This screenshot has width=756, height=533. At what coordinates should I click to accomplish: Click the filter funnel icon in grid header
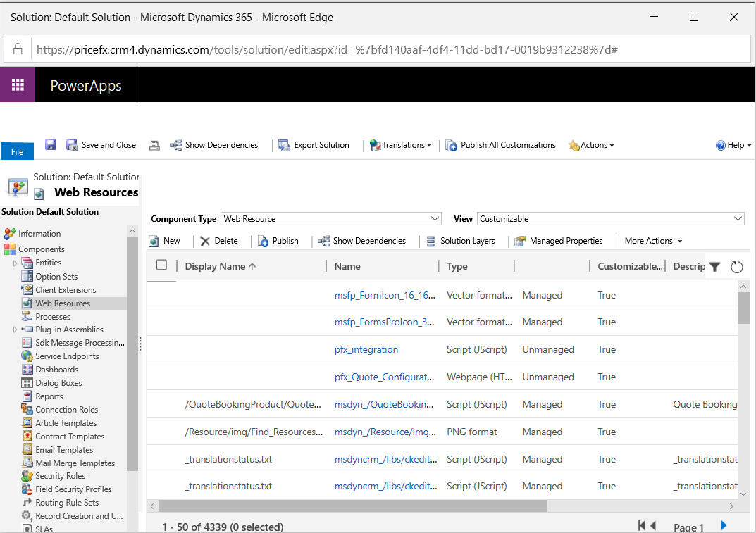tap(714, 267)
